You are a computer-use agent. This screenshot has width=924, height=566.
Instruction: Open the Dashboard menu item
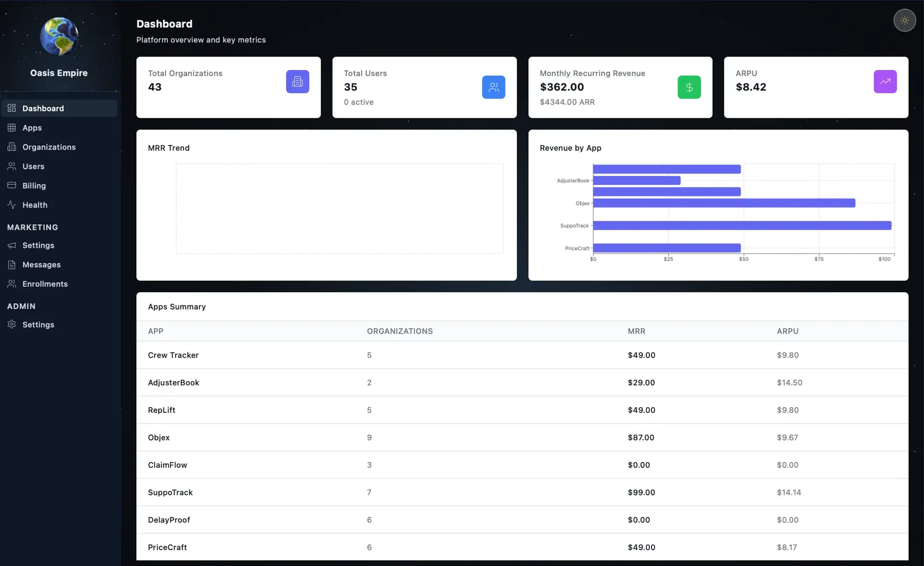point(59,108)
